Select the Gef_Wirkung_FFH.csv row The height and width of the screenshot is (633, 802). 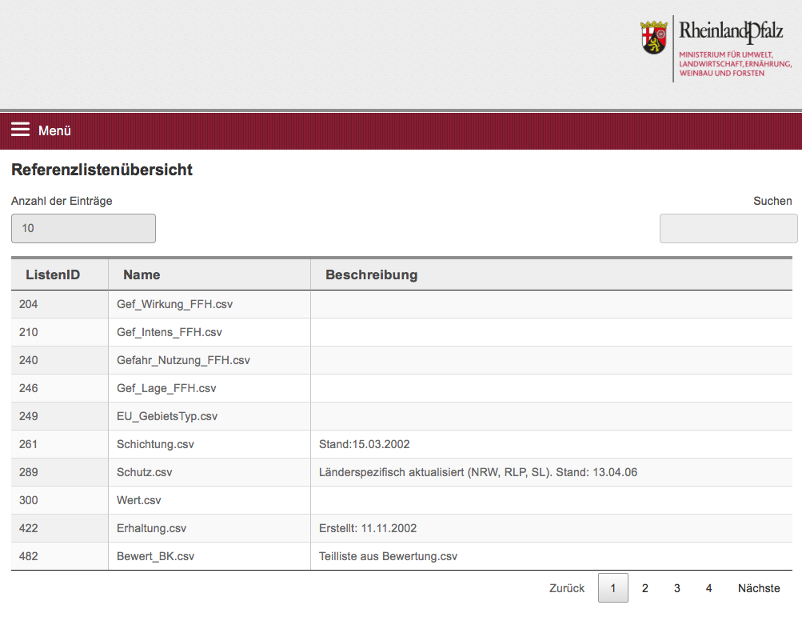coord(174,304)
